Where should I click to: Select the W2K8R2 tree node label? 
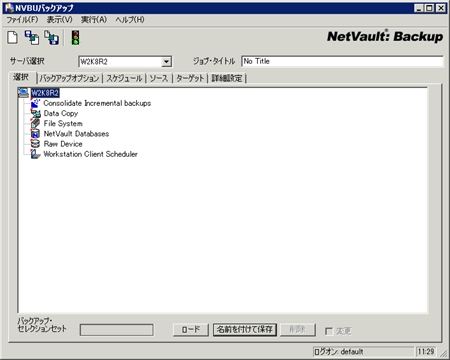(x=45, y=93)
